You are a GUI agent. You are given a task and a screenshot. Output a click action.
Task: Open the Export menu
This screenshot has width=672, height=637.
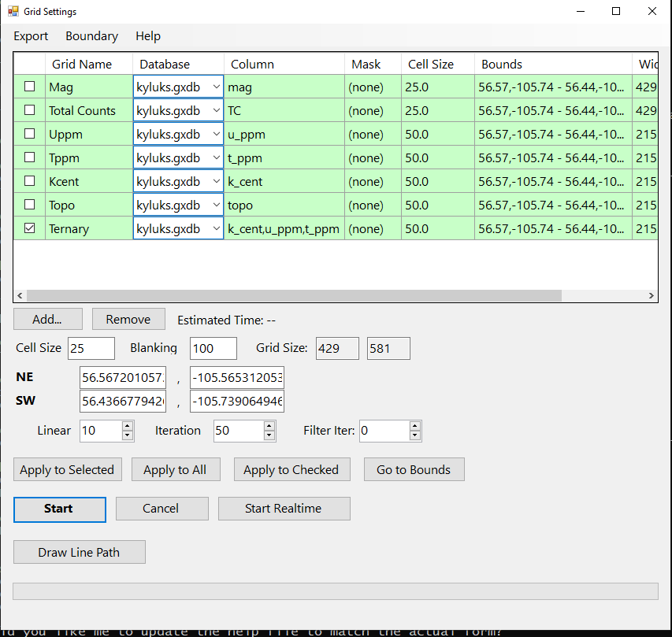pos(31,36)
